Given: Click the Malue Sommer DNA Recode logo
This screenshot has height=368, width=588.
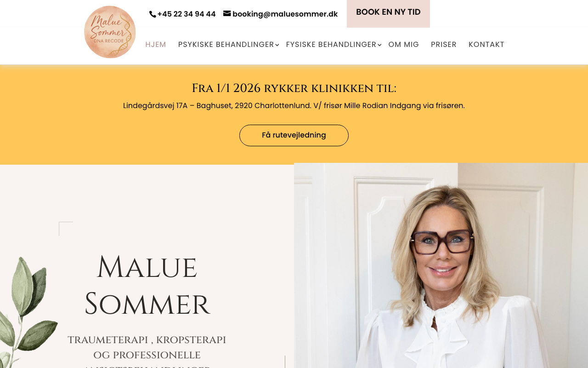Looking at the screenshot, I should pyautogui.click(x=110, y=32).
